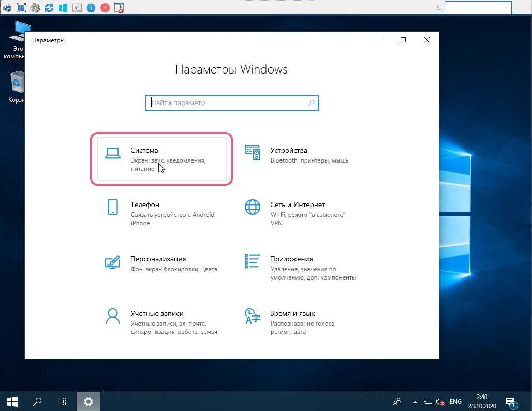532x411 pixels.
Task: Click the empty field at top right
Action: 478,8
